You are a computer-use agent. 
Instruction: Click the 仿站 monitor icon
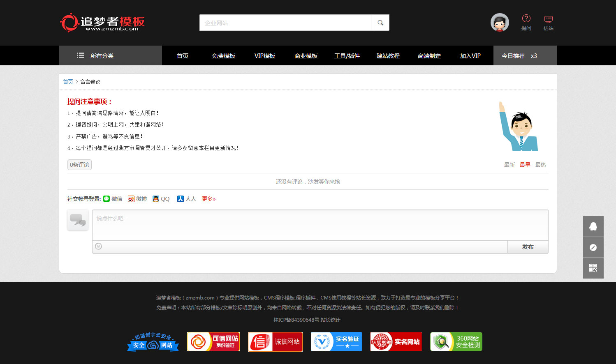(x=548, y=19)
